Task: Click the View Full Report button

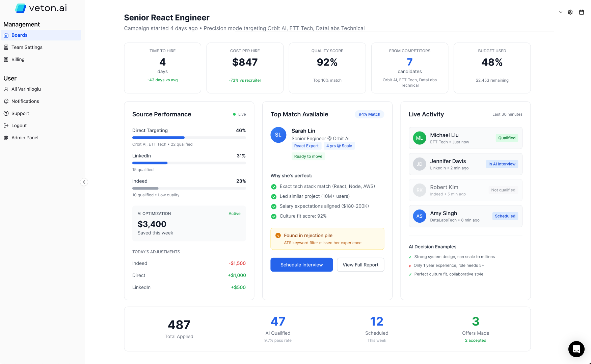Action: pyautogui.click(x=360, y=265)
